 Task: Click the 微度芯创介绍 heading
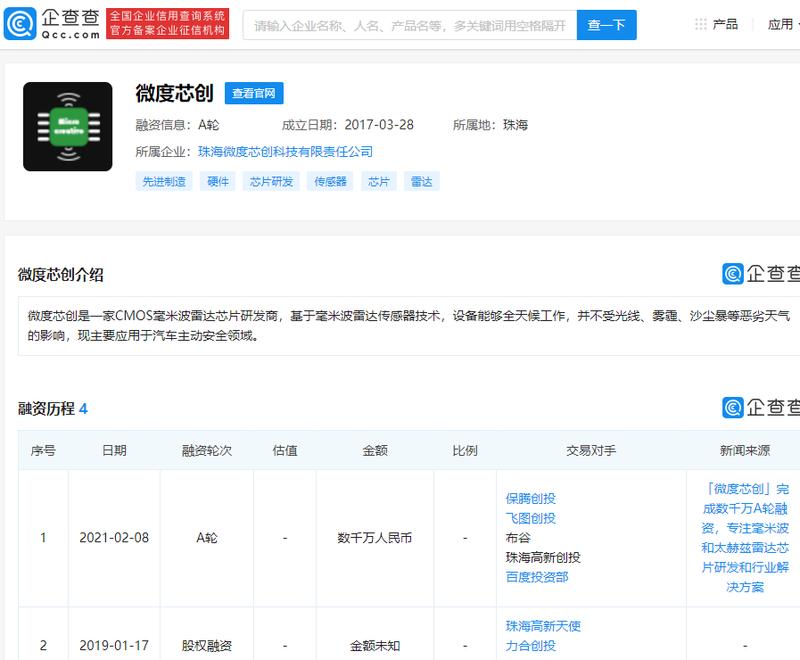(x=61, y=275)
